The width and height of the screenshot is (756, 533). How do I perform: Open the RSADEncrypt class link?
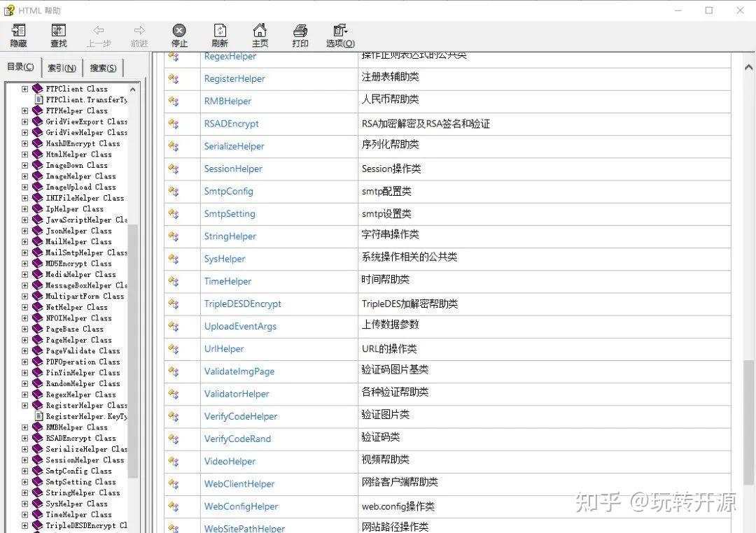coord(232,124)
